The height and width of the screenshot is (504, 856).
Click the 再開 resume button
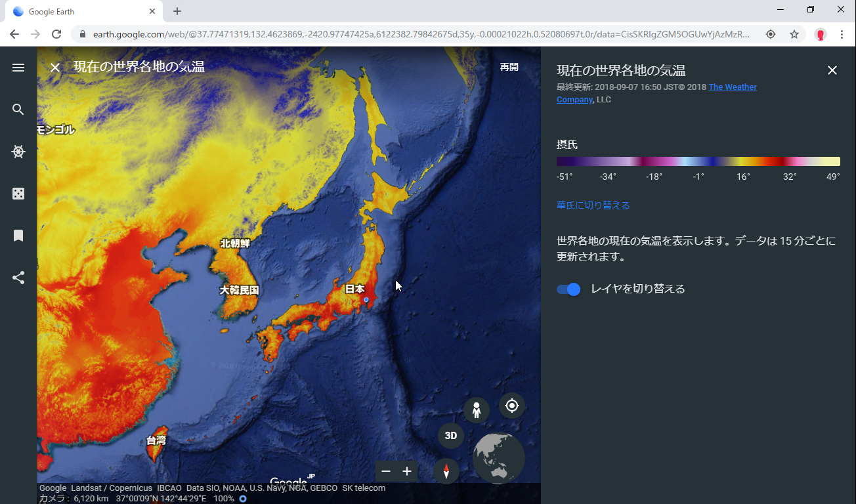point(509,67)
